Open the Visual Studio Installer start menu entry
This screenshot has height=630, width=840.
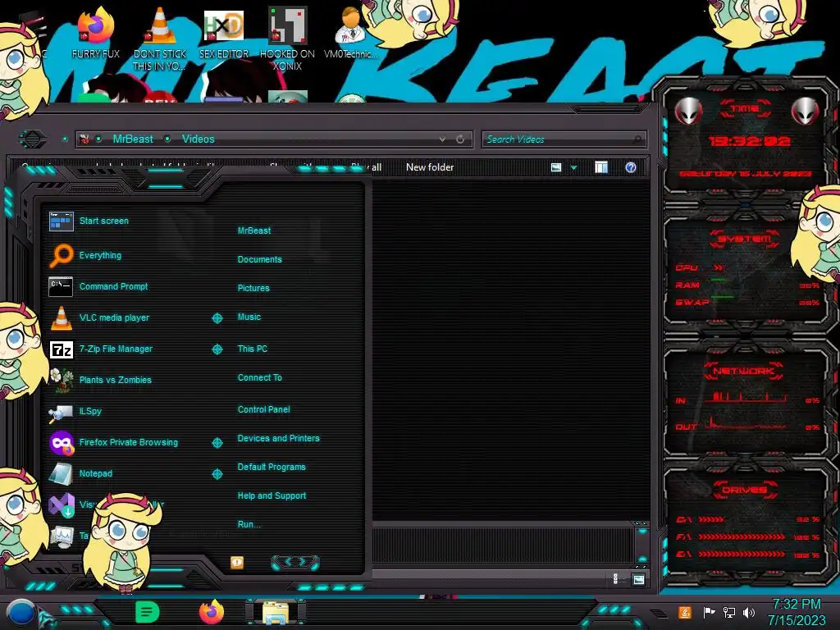click(70, 504)
